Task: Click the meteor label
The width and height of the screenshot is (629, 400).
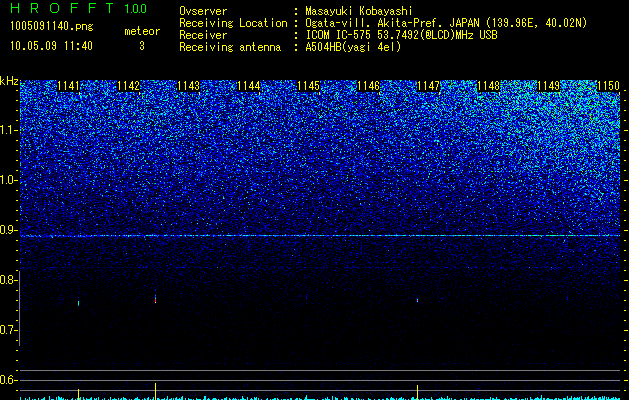Action: click(142, 31)
